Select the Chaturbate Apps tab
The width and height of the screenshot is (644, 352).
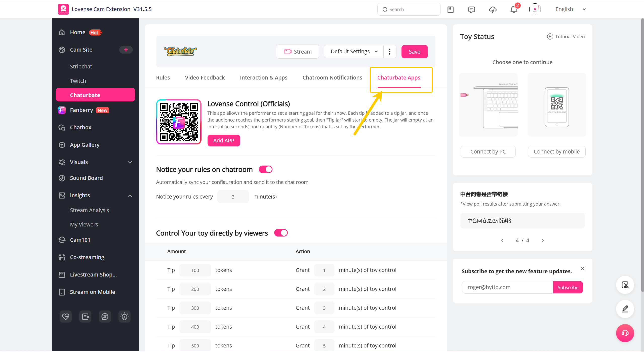[399, 78]
